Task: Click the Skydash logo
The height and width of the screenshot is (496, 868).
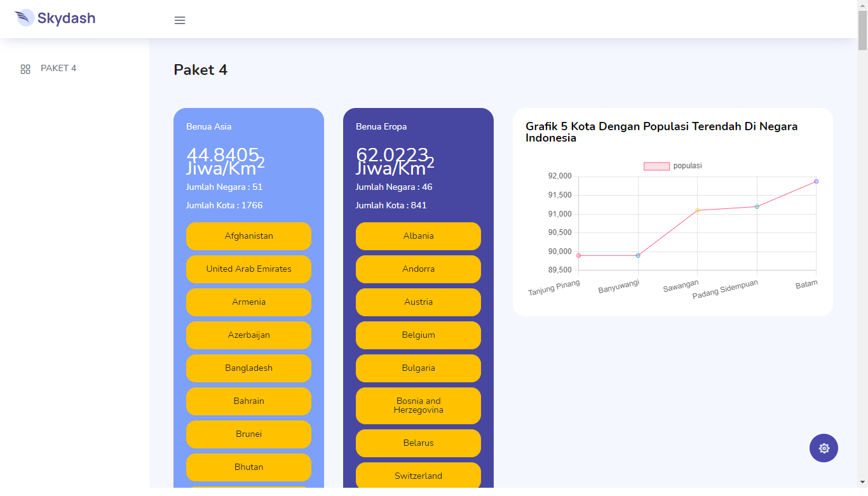Action: point(55,18)
